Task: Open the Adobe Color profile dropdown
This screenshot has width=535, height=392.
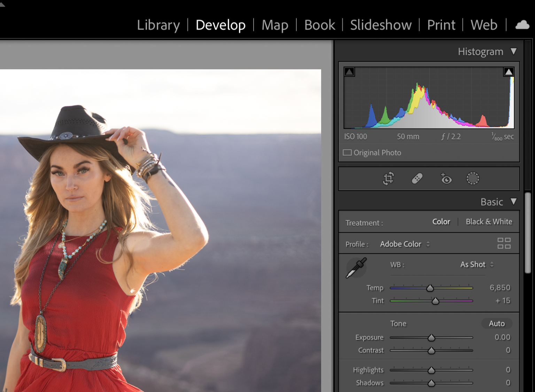Action: click(405, 244)
